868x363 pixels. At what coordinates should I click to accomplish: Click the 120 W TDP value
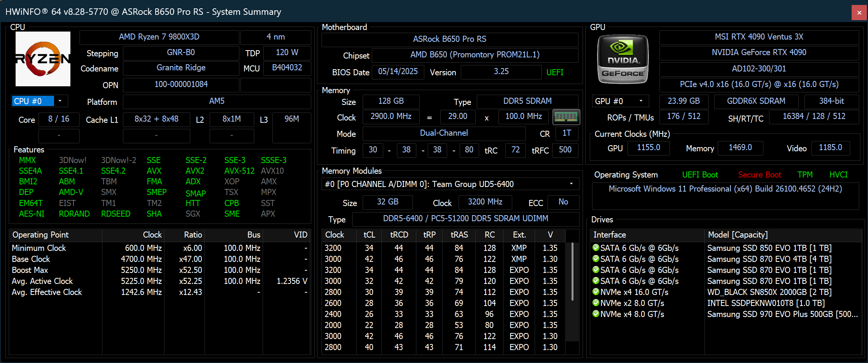(287, 52)
